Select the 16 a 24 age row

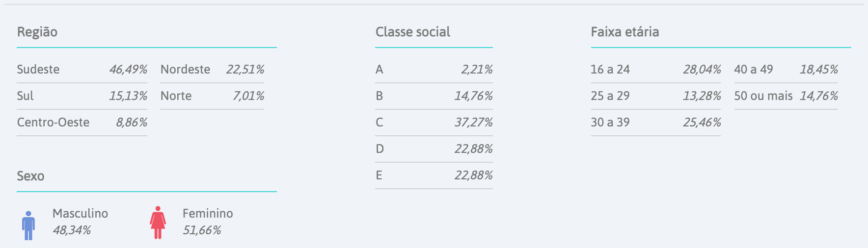pyautogui.click(x=656, y=70)
